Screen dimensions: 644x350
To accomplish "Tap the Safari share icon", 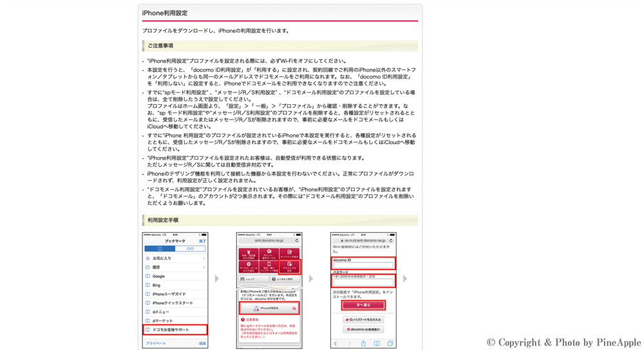I will [x=363, y=344].
